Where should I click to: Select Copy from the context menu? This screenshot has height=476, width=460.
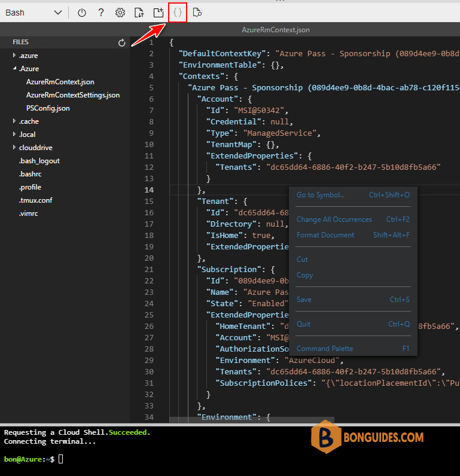coord(353,275)
